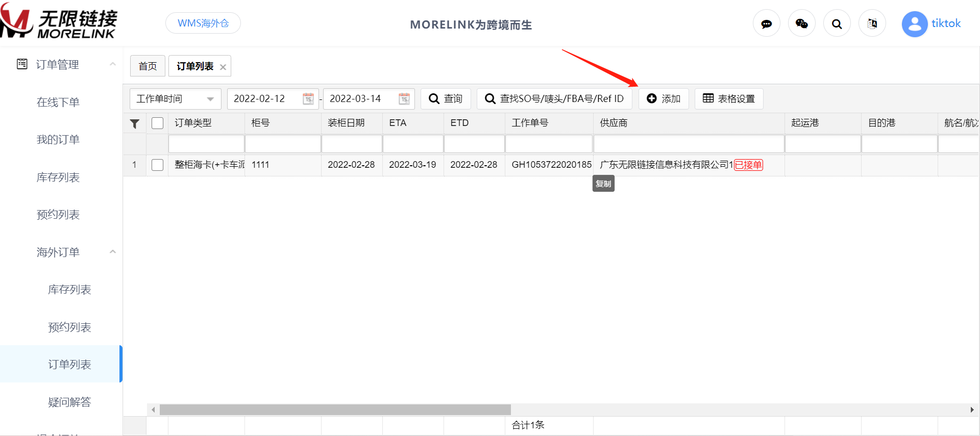Viewport: 980px width, 436px height.
Task: Click the 装柜日期 column header
Action: [352, 123]
